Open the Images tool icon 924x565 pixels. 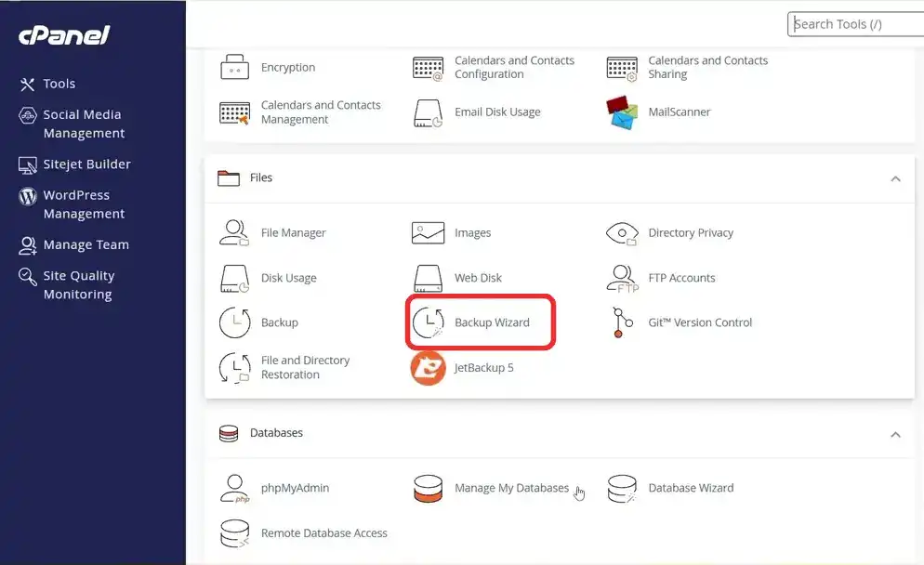(428, 232)
